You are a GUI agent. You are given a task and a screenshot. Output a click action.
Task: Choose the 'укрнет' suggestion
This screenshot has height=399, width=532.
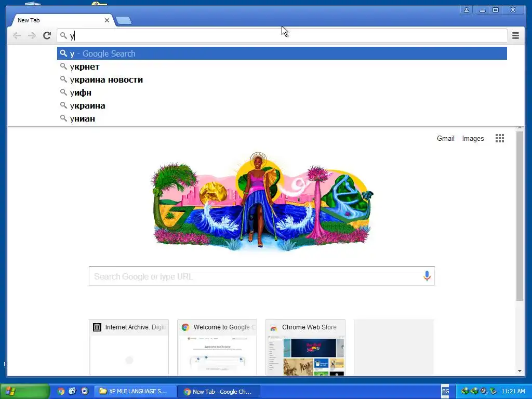pos(282,66)
